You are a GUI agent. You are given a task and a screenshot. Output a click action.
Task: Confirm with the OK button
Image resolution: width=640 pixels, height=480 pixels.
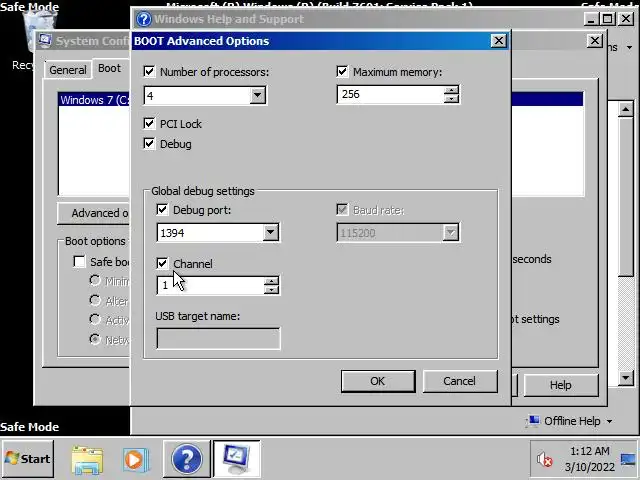click(378, 381)
